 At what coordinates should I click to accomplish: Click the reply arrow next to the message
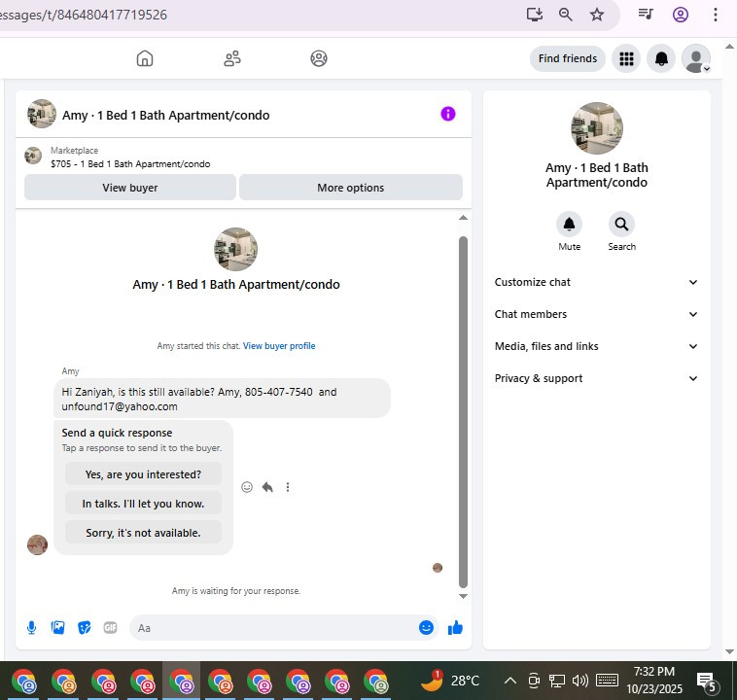pyautogui.click(x=267, y=487)
